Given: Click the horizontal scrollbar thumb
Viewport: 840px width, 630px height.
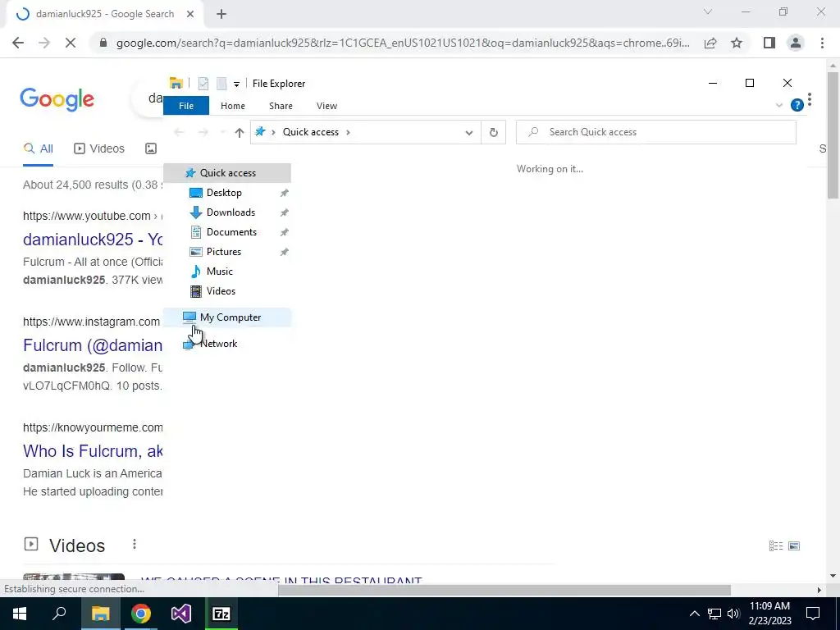Looking at the screenshot, I should tap(504, 590).
